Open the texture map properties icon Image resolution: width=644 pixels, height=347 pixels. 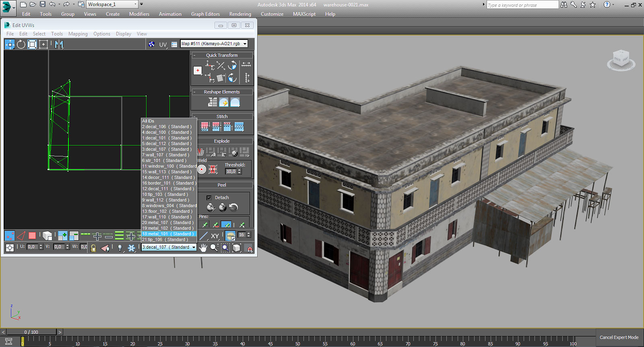(174, 44)
